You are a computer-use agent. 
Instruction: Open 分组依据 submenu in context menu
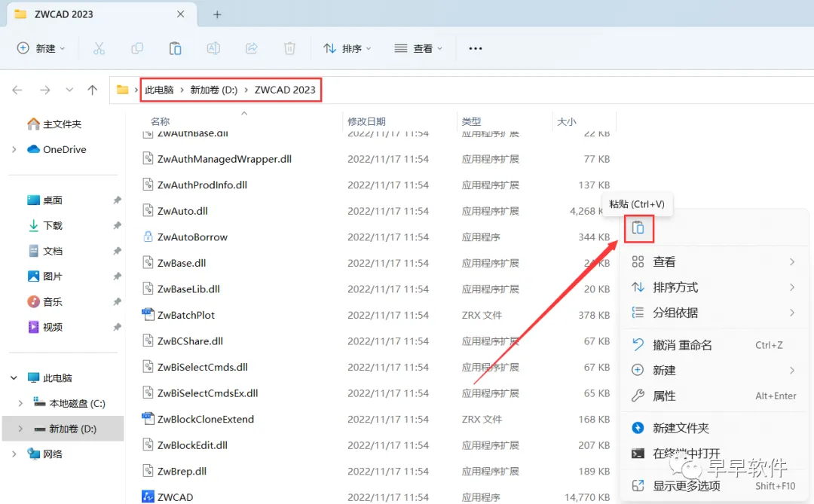pyautogui.click(x=715, y=313)
